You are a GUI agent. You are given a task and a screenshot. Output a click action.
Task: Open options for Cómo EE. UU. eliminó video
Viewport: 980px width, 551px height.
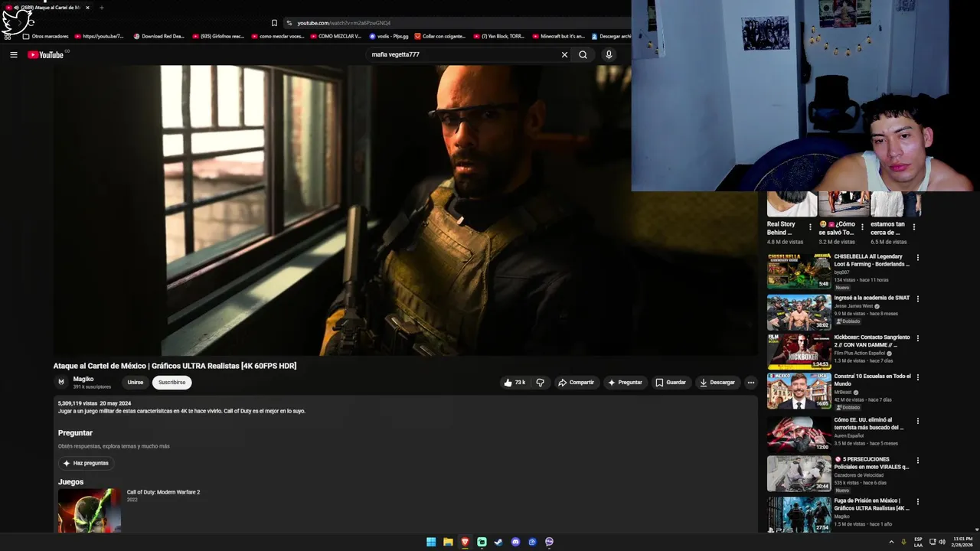917,421
